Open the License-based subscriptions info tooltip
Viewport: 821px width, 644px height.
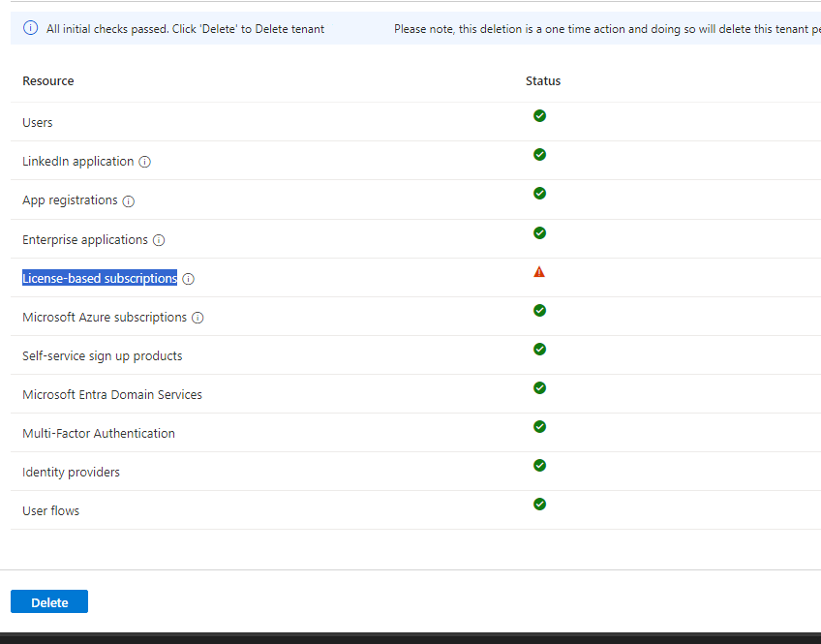188,278
